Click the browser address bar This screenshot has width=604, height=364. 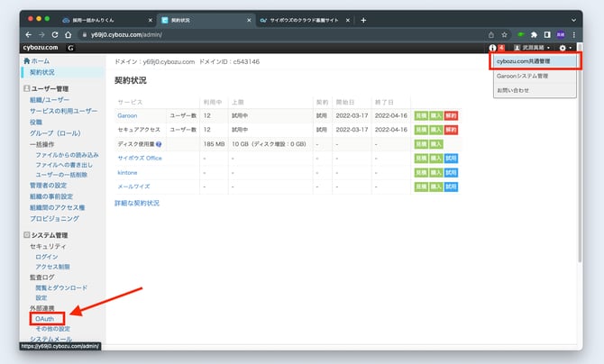coord(270,34)
